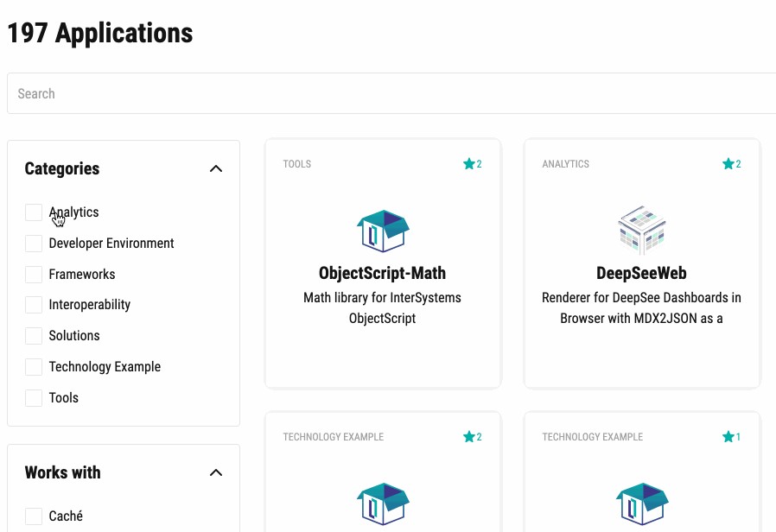Click box icon on bottom-left Technology Example card
The height and width of the screenshot is (532, 776).
pyautogui.click(x=383, y=505)
